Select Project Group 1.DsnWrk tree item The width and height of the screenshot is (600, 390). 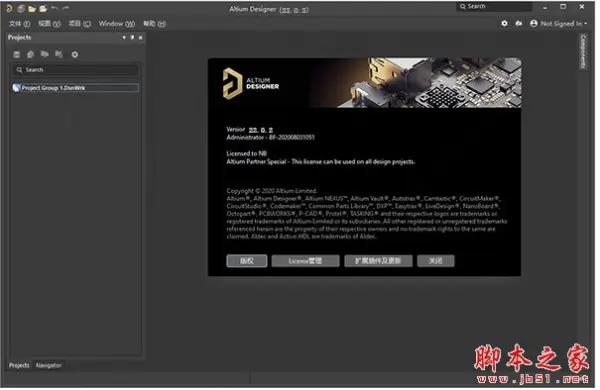(x=75, y=88)
